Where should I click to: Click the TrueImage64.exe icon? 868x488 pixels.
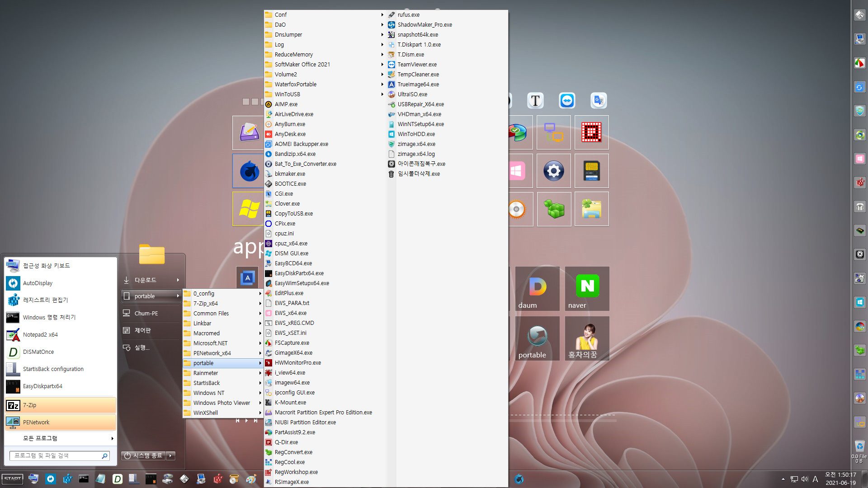(x=392, y=84)
